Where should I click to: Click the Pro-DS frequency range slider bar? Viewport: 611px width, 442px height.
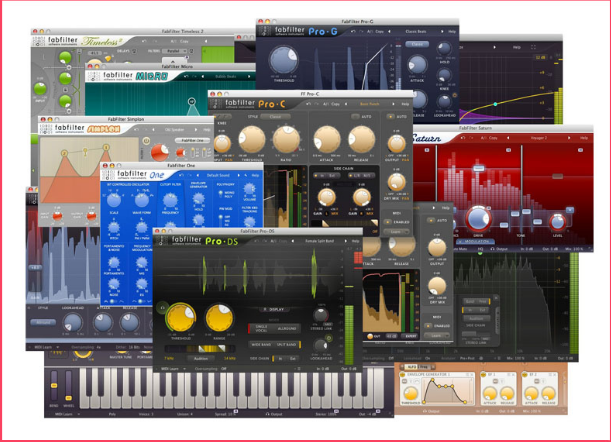coord(200,348)
